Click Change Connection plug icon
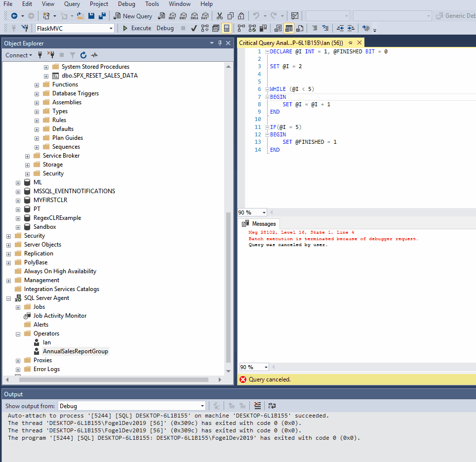 [x=25, y=28]
